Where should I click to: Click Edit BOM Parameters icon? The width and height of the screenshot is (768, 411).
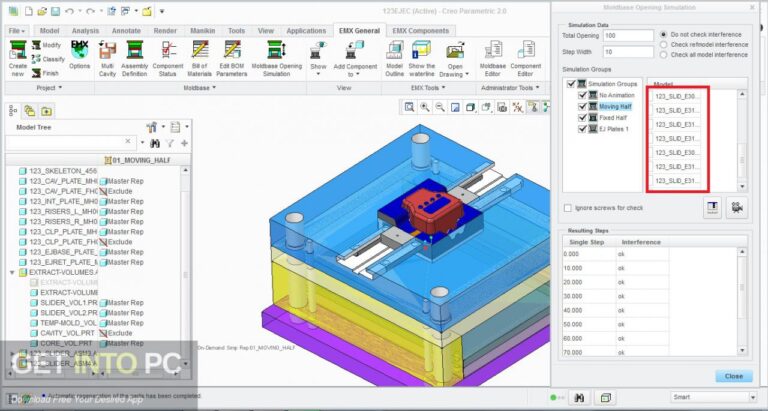coord(232,50)
